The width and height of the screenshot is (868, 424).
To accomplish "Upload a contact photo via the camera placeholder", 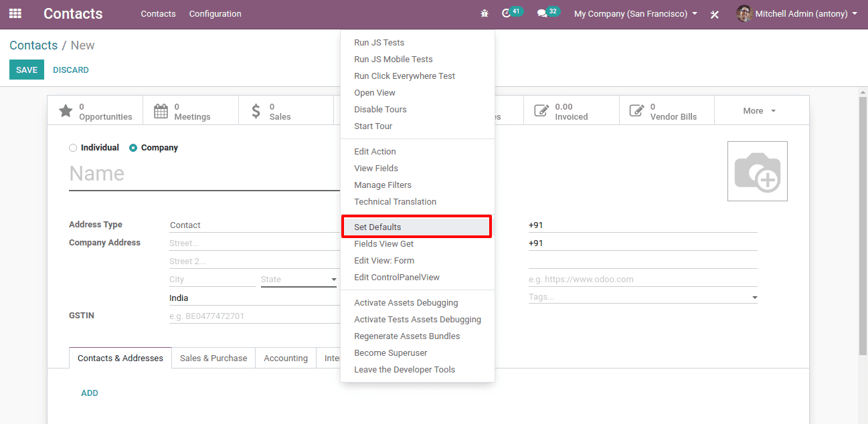I will pos(758,171).
